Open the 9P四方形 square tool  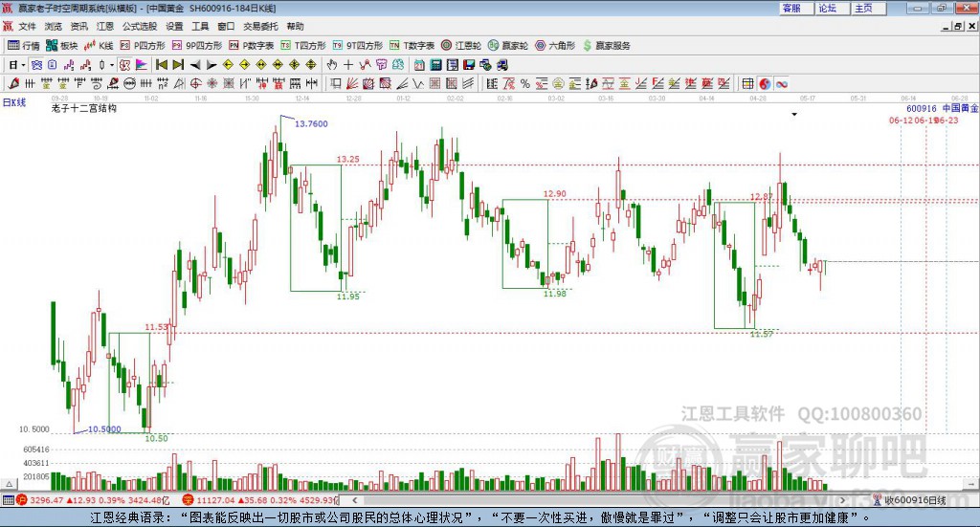coord(197,46)
